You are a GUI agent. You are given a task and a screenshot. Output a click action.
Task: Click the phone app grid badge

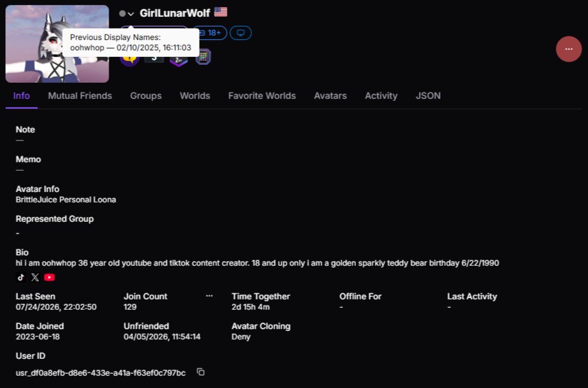[203, 58]
